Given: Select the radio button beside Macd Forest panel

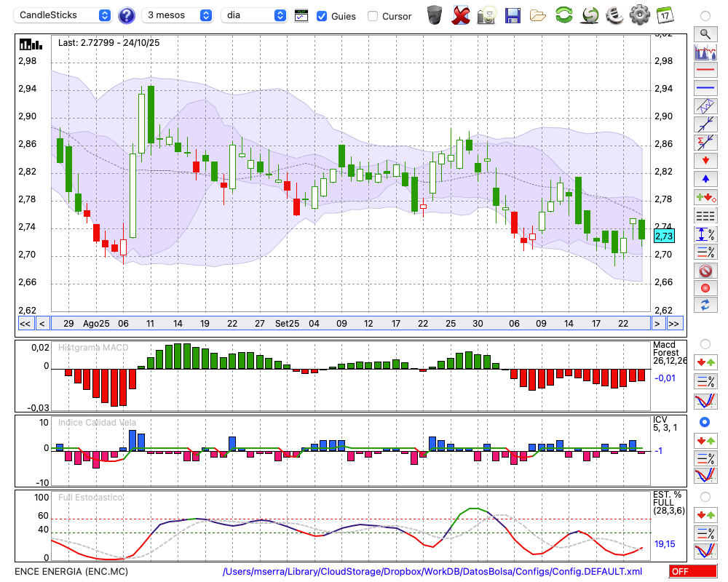Looking at the screenshot, I should 705,343.
